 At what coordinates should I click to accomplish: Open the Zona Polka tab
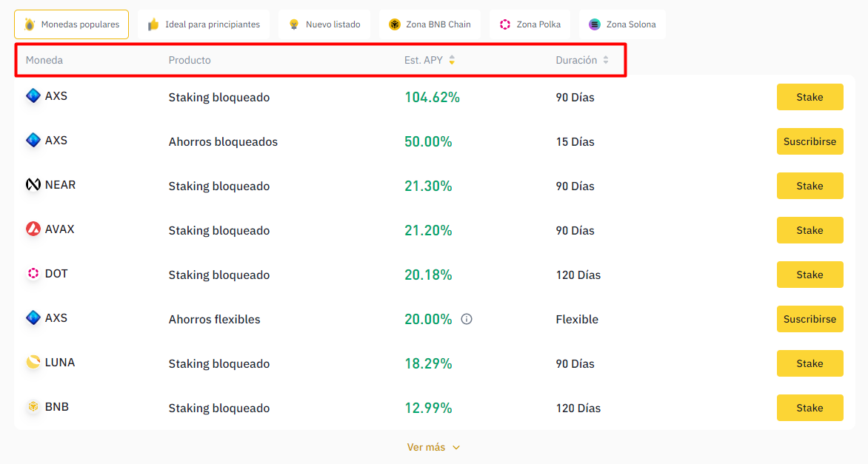[x=530, y=24]
